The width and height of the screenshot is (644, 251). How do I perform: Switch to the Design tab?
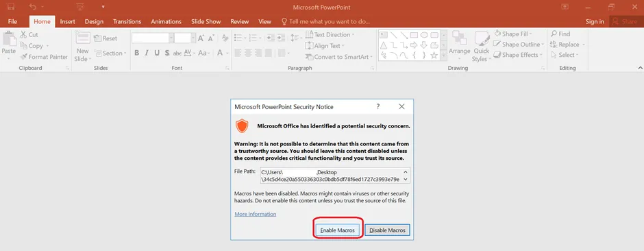(x=94, y=21)
